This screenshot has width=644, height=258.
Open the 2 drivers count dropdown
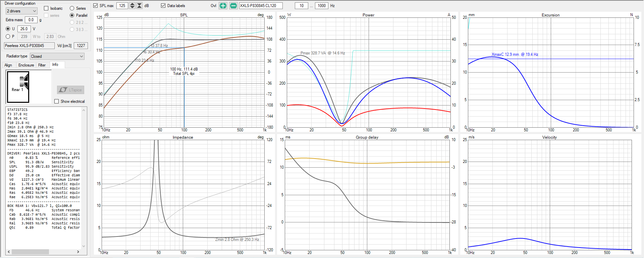21,11
